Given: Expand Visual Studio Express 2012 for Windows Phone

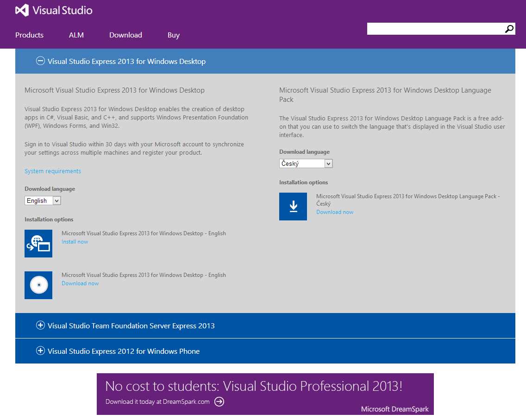Looking at the screenshot, I should pyautogui.click(x=123, y=351).
